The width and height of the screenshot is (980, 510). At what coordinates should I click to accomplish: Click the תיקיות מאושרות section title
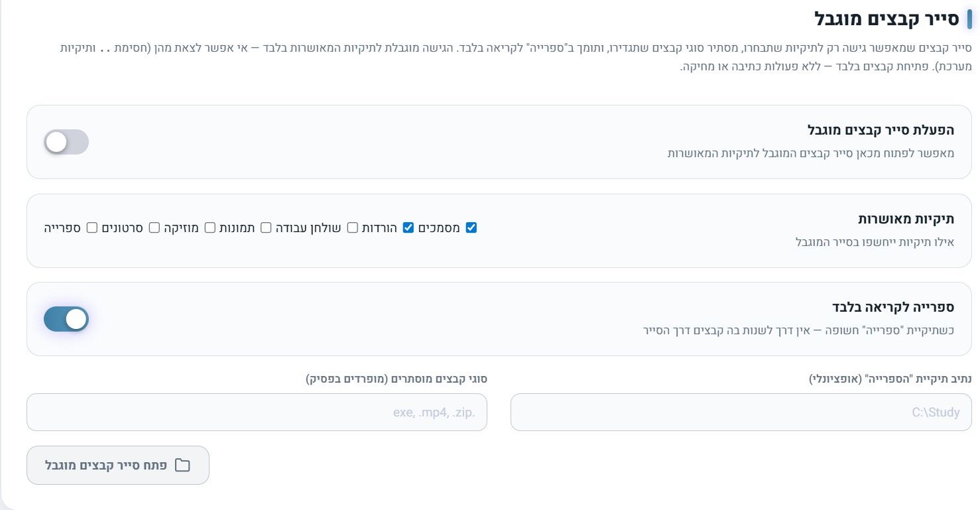pos(906,219)
